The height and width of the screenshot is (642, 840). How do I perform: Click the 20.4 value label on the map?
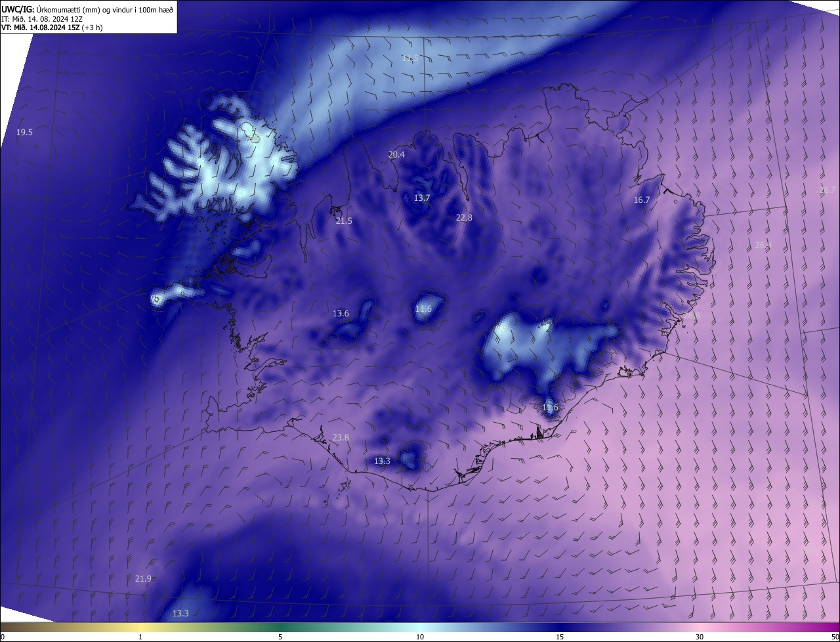[x=396, y=155]
